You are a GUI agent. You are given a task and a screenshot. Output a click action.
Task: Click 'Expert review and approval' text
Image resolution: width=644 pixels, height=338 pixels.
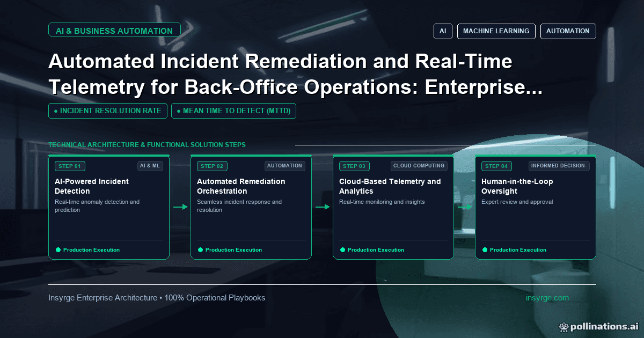click(517, 202)
